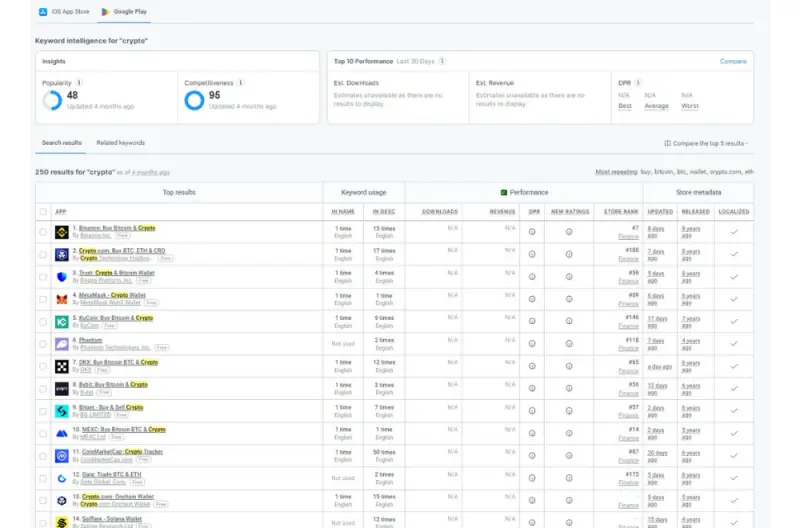Image resolution: width=800 pixels, height=528 pixels.
Task: Tick the checkbox for the Trust Wallet row
Action: tap(43, 277)
